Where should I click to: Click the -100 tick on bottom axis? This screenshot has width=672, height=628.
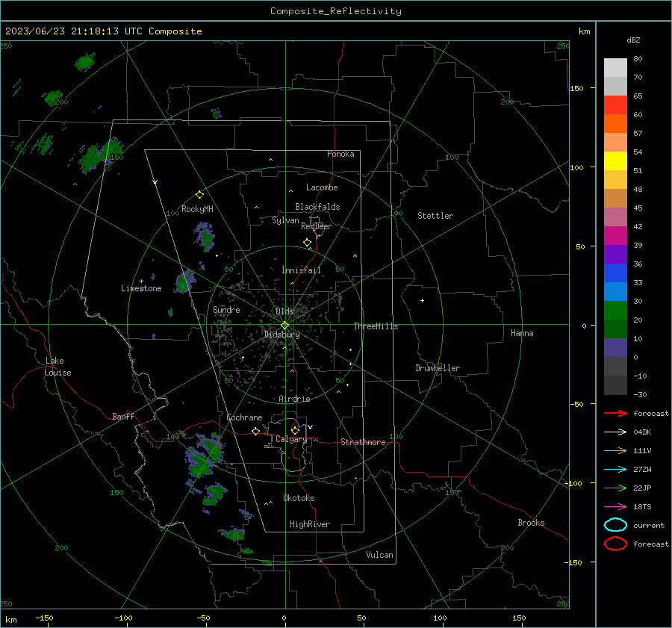[x=123, y=618]
